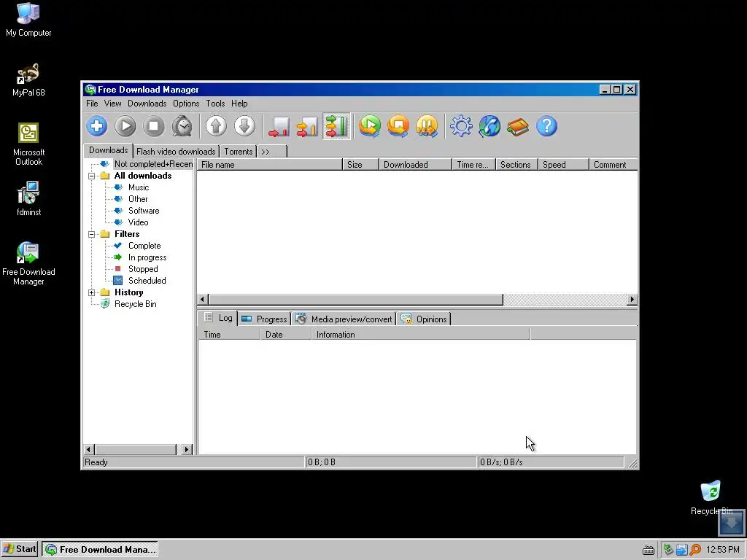Click the green Start all downloads icon
The image size is (747, 560).
(x=370, y=126)
